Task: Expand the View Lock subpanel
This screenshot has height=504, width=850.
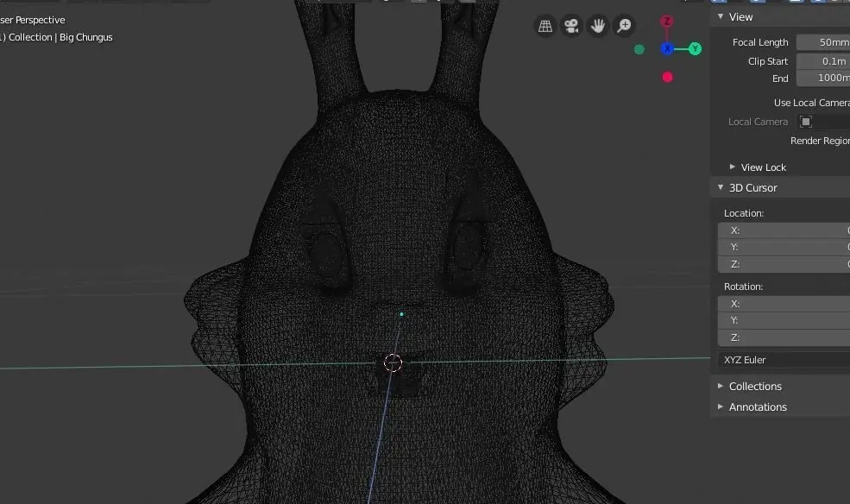Action: pos(733,167)
